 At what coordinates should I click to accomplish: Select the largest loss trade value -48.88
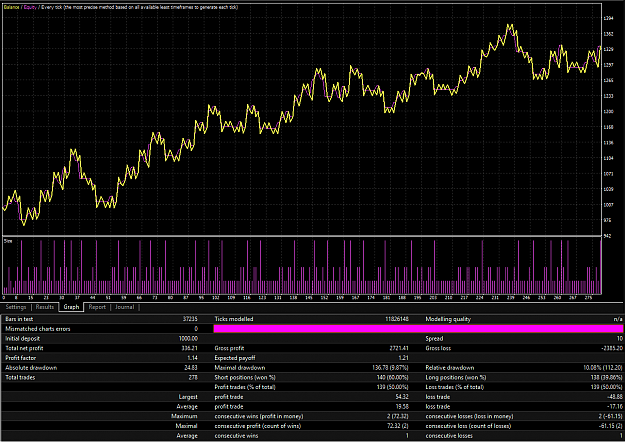pos(615,397)
